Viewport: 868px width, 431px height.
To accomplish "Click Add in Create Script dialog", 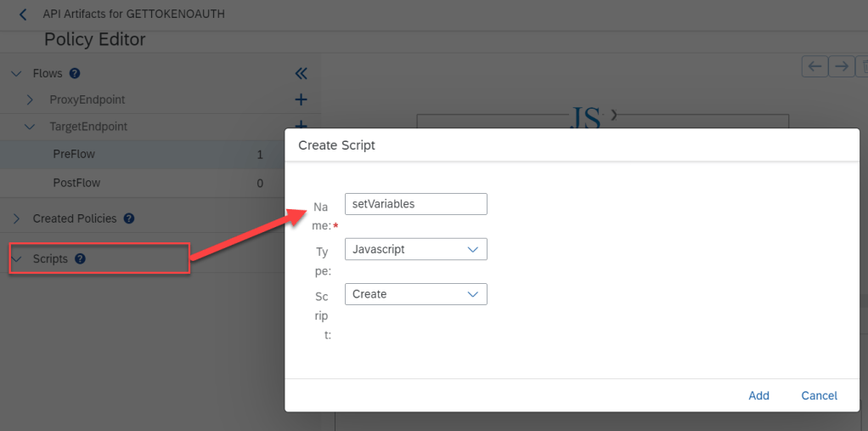I will [758, 395].
